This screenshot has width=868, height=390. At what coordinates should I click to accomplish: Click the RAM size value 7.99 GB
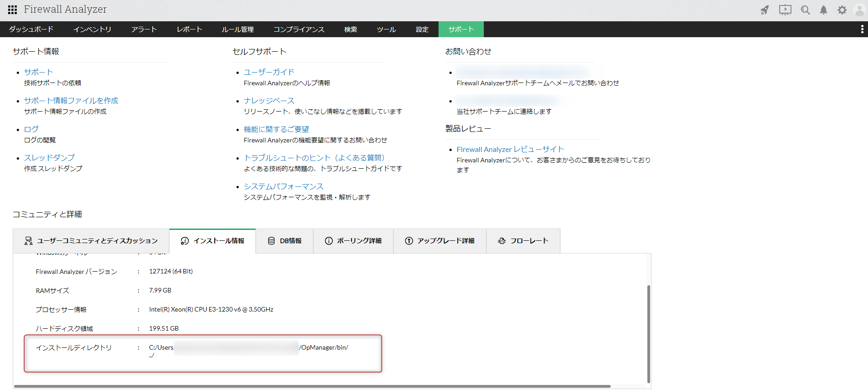[x=160, y=290]
